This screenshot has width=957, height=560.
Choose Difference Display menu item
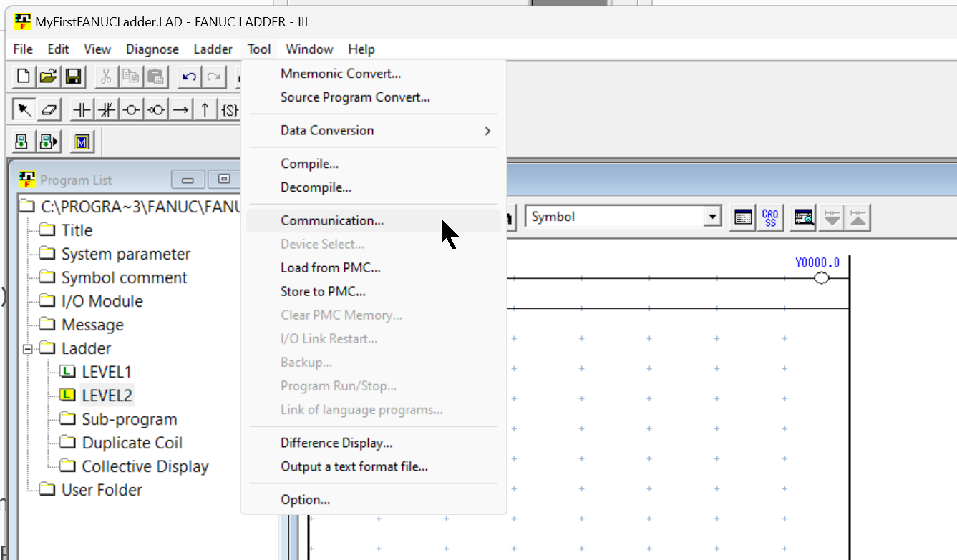372,443
